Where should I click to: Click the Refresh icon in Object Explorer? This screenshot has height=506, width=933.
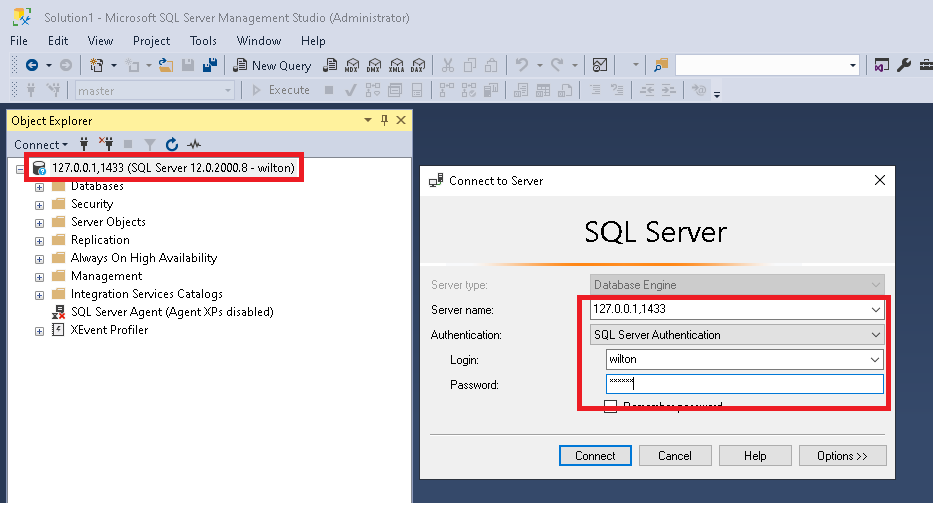(172, 144)
